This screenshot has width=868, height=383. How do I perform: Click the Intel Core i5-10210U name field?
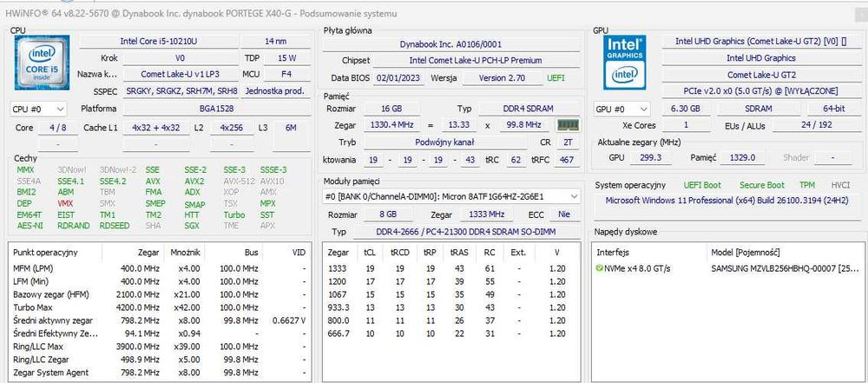158,41
